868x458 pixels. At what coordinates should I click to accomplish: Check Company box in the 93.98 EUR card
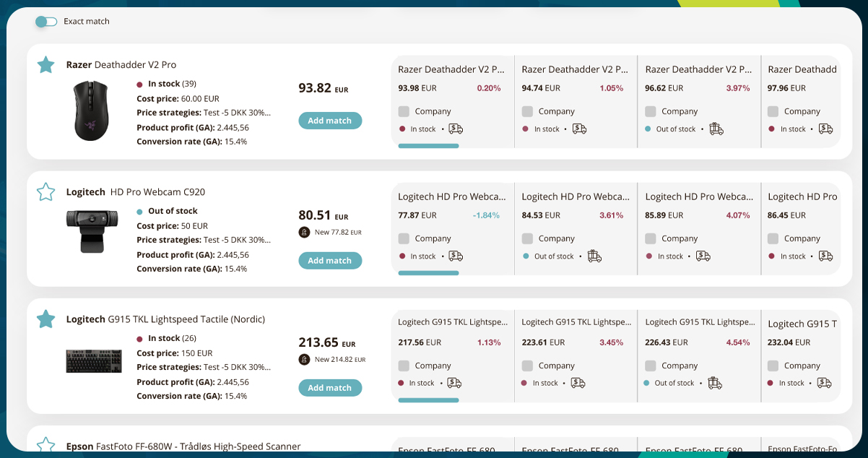coord(404,112)
